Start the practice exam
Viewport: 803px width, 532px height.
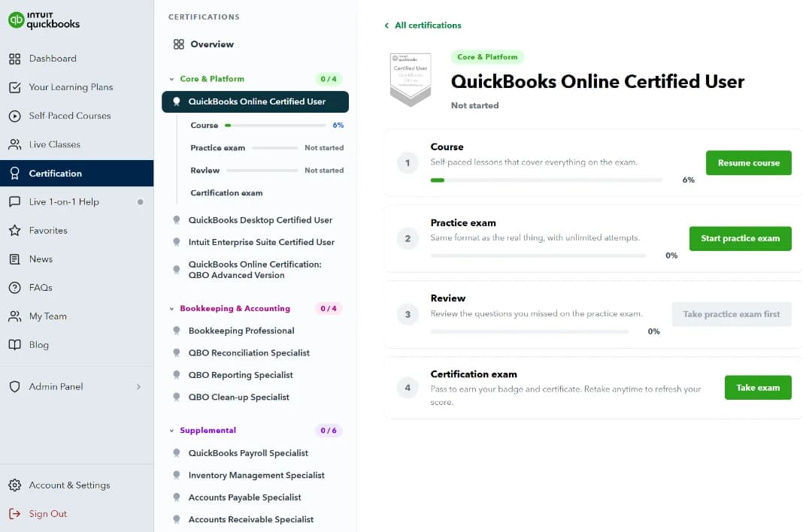point(740,239)
